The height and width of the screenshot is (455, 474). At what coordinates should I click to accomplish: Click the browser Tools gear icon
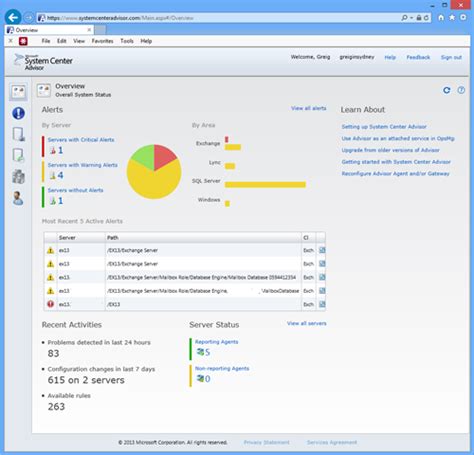[x=463, y=18]
